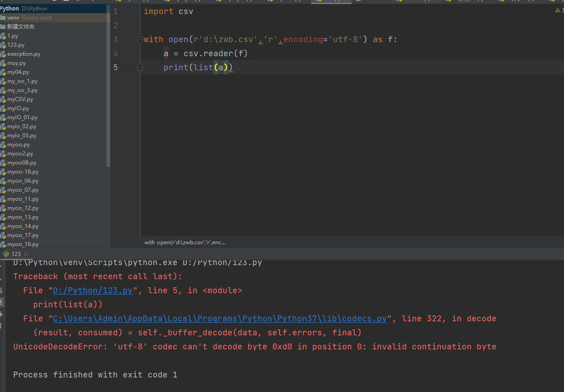Click line number 4 in the gutter
The width and height of the screenshot is (564, 392).
coord(116,53)
